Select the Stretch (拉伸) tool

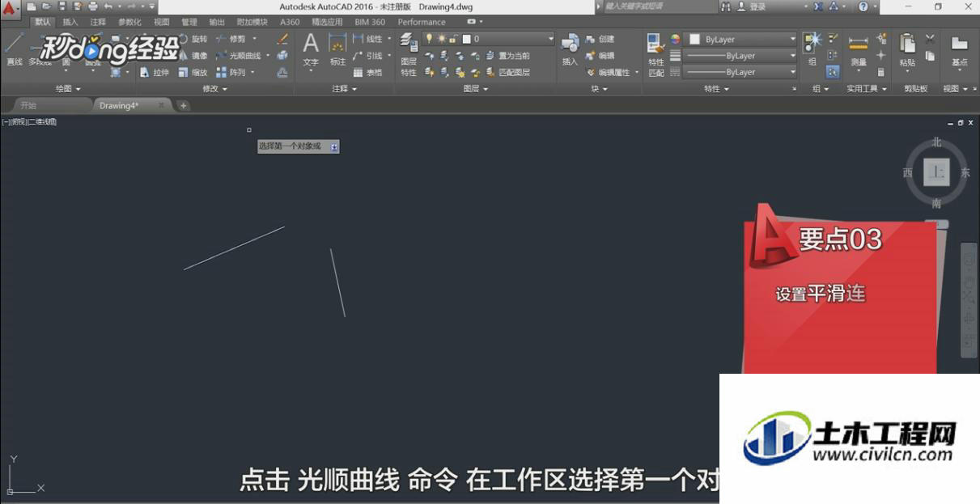(154, 72)
